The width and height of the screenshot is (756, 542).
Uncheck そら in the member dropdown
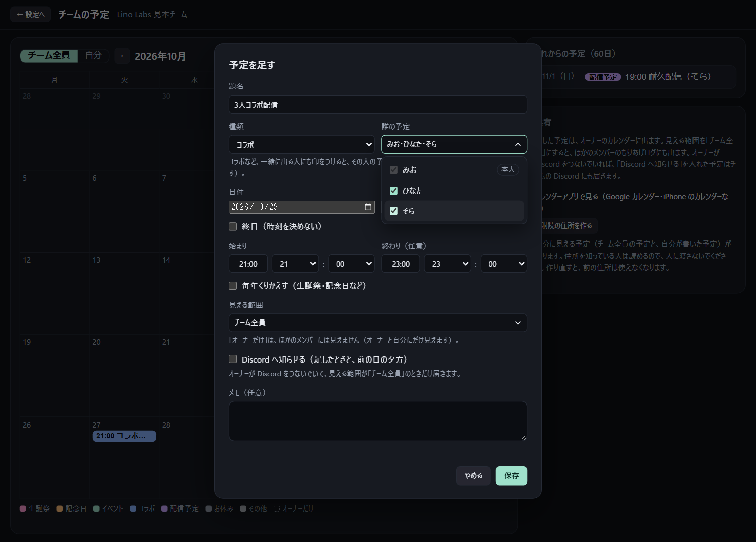coord(394,211)
